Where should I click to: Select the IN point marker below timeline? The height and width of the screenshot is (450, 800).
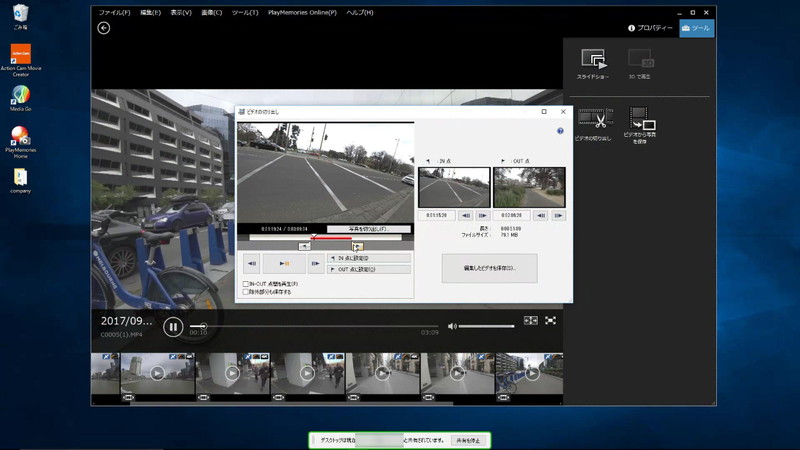(x=304, y=246)
